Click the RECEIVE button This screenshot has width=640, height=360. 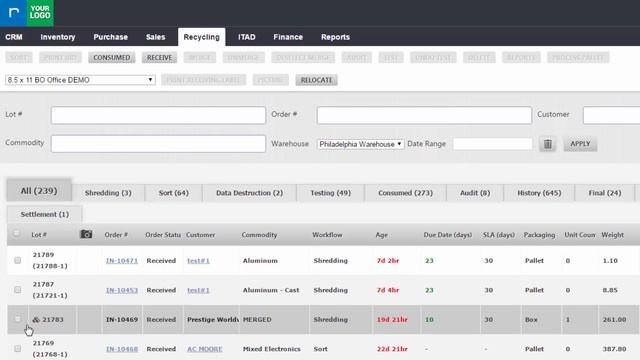point(160,58)
